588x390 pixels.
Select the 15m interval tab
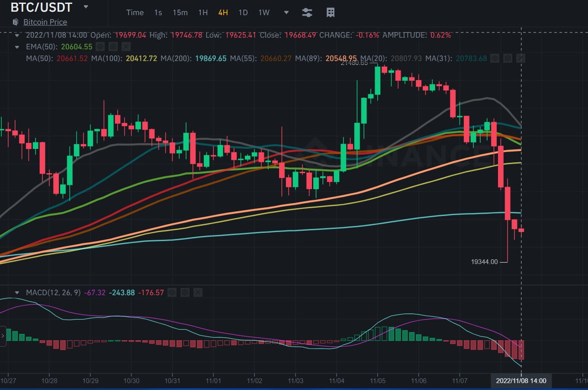point(180,13)
